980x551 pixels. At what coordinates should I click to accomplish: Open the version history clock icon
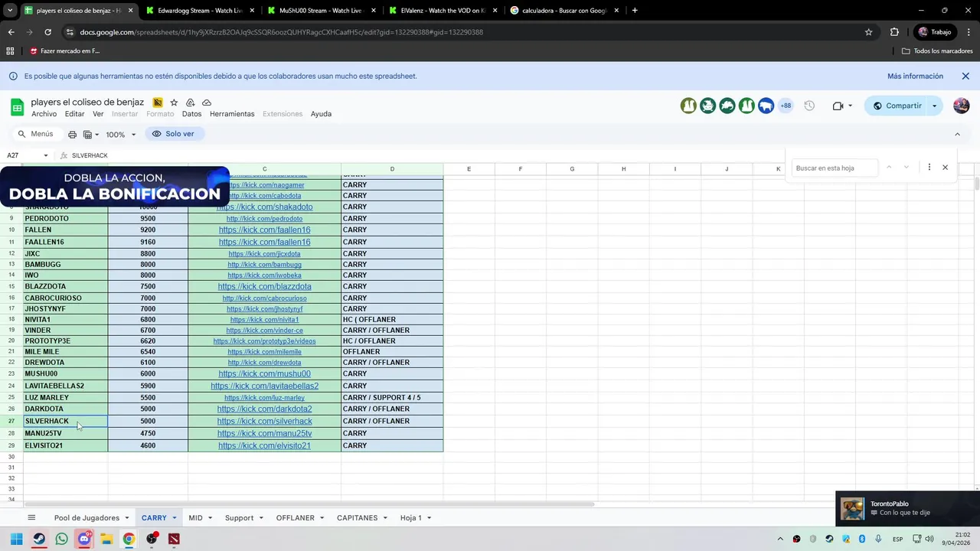click(809, 106)
